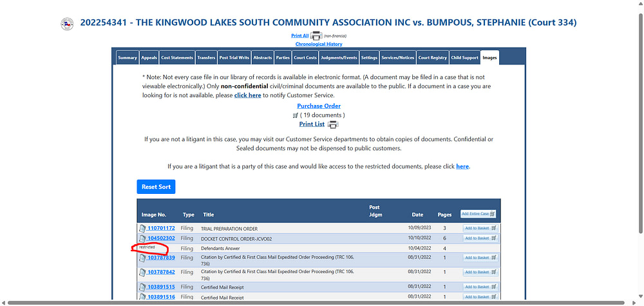This screenshot has width=644, height=306.
Task: Open image number 103787839 link
Action: pos(161,258)
